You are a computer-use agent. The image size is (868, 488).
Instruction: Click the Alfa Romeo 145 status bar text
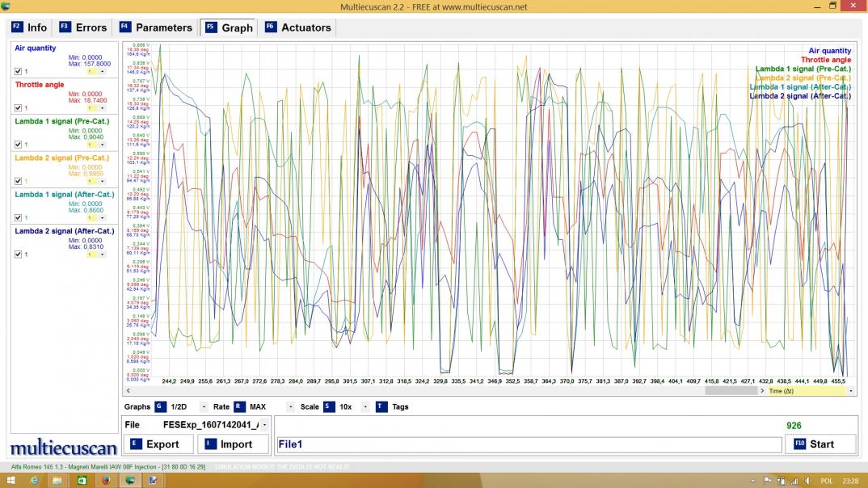pos(108,467)
